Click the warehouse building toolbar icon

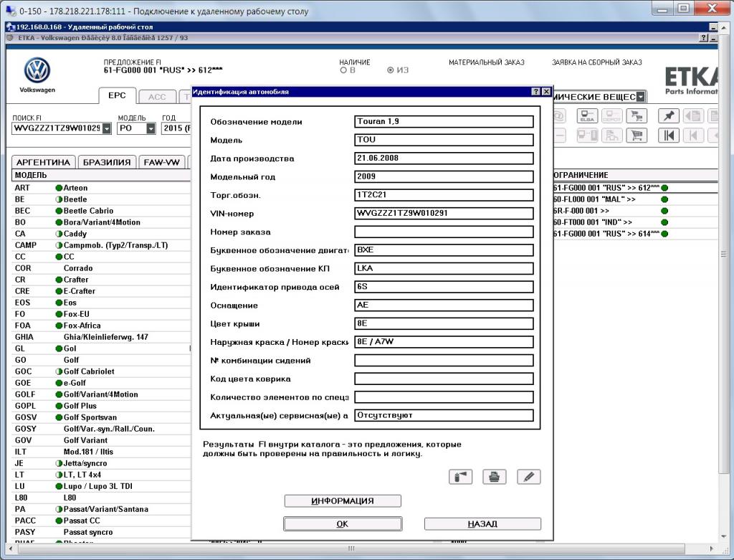[x=611, y=136]
